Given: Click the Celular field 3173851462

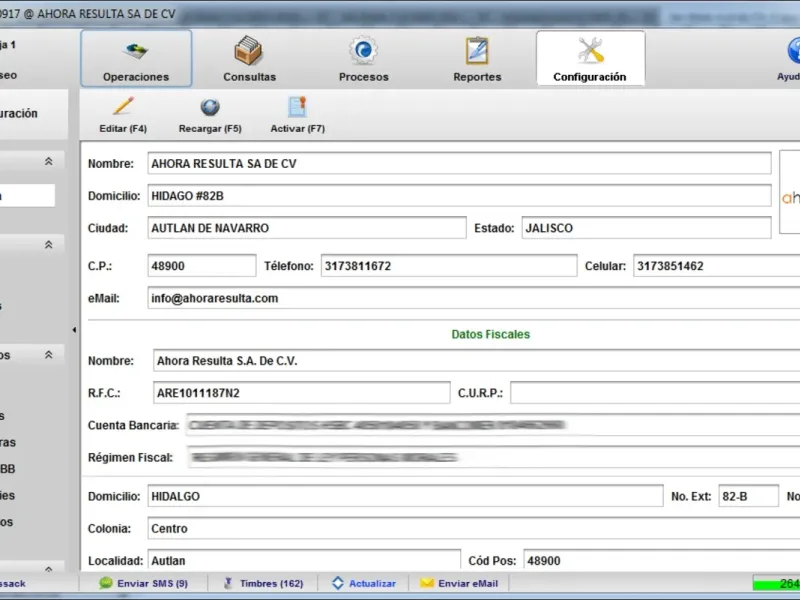Looking at the screenshot, I should pos(717,266).
